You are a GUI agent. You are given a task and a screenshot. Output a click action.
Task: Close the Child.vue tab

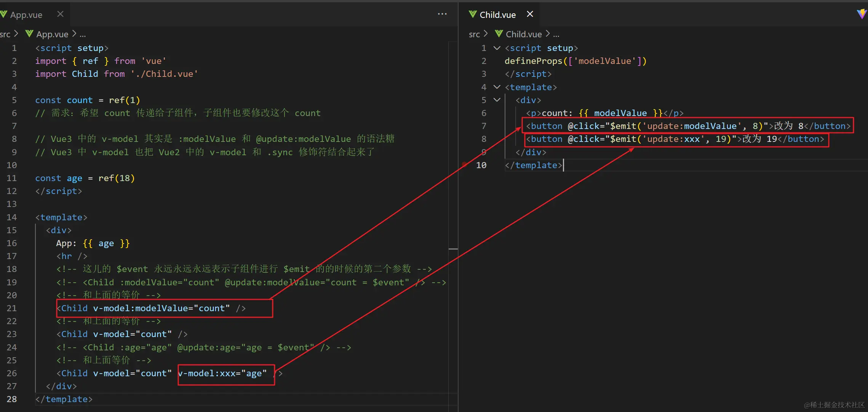530,14
